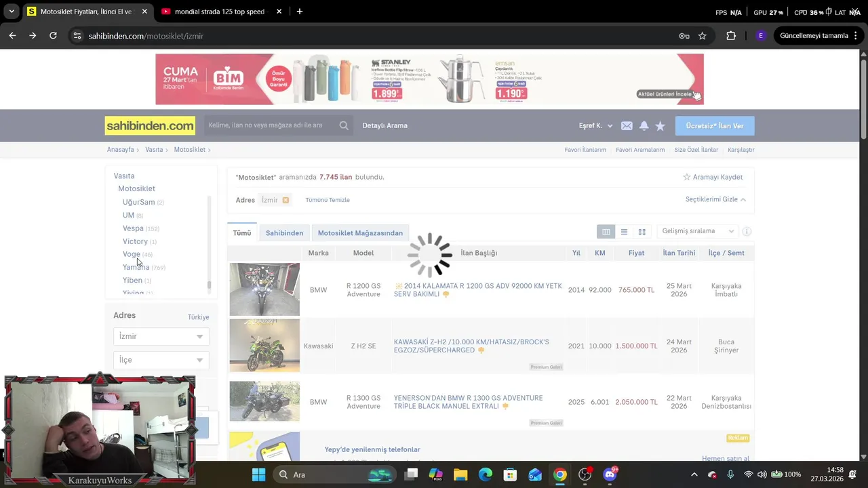868x488 pixels.
Task: Select UM brand in category list
Action: [x=128, y=216]
